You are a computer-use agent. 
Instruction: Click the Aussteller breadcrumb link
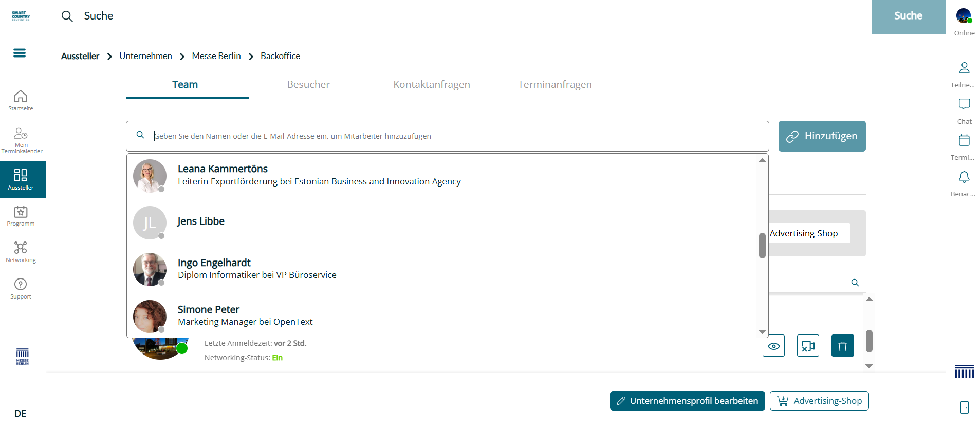pyautogui.click(x=80, y=56)
